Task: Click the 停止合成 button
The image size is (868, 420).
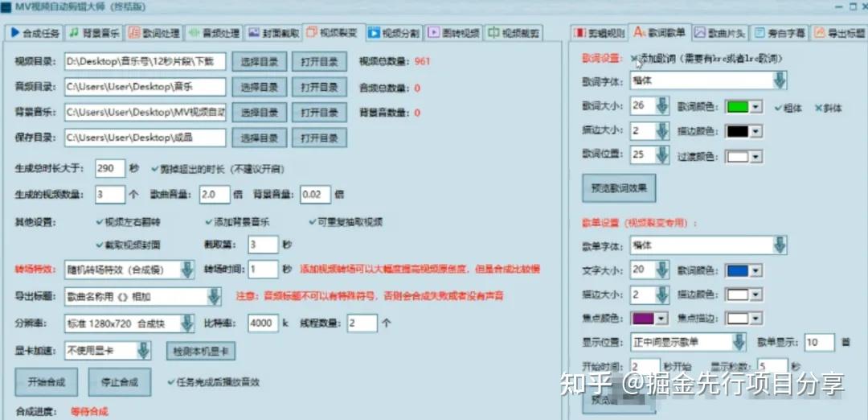Action: (120, 382)
